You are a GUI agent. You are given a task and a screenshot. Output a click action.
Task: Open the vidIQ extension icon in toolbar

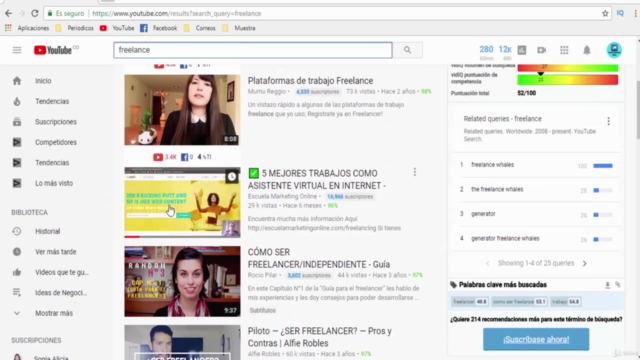620,13
